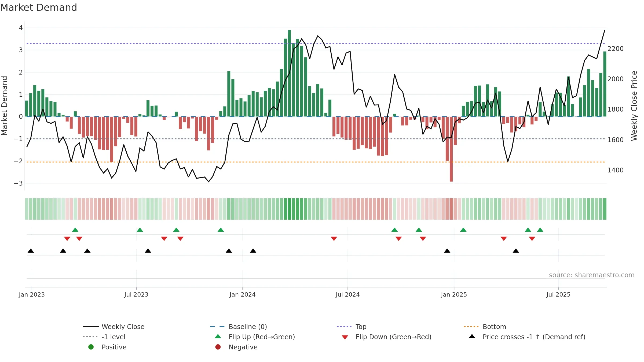This screenshot has height=362, width=644.
Task: Click the green flip-up marker near Dec 2023
Action: click(221, 230)
